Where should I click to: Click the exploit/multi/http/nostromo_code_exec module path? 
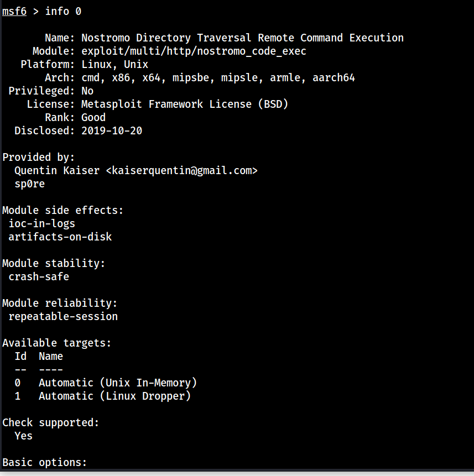coord(194,51)
